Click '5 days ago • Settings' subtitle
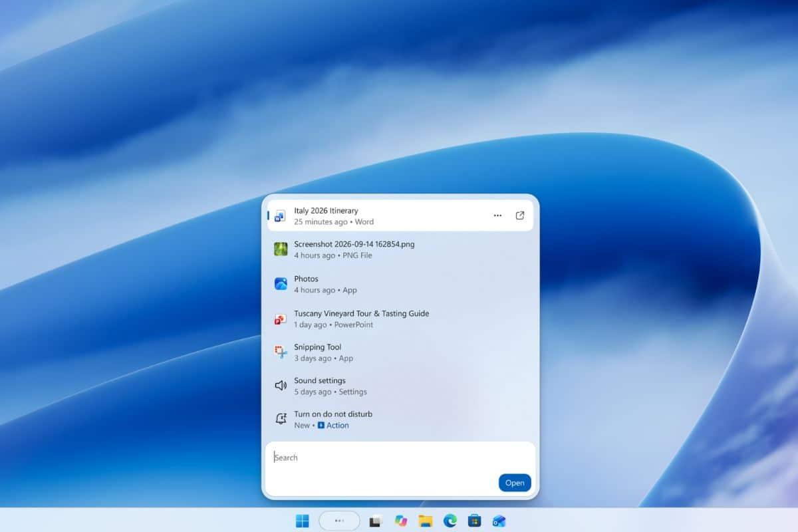Viewport: 798px width, 532px height. point(331,392)
